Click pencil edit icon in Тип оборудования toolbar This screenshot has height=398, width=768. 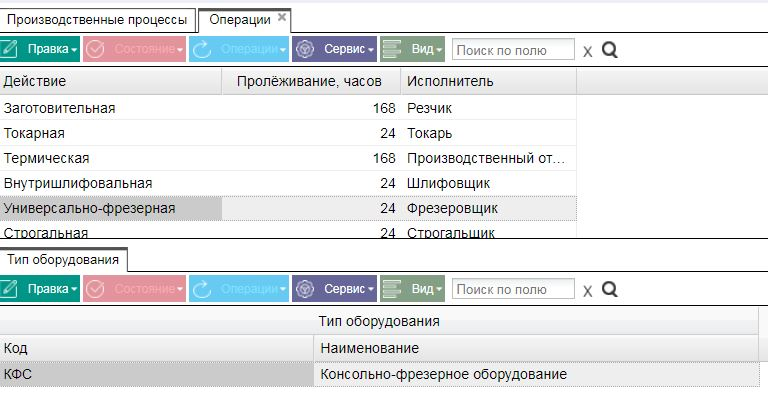coord(9,289)
